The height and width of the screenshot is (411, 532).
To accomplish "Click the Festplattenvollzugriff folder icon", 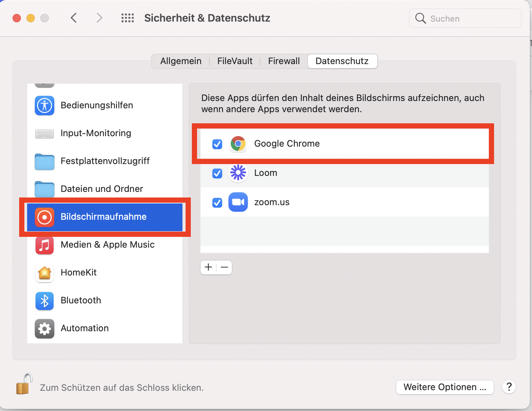I will (45, 161).
